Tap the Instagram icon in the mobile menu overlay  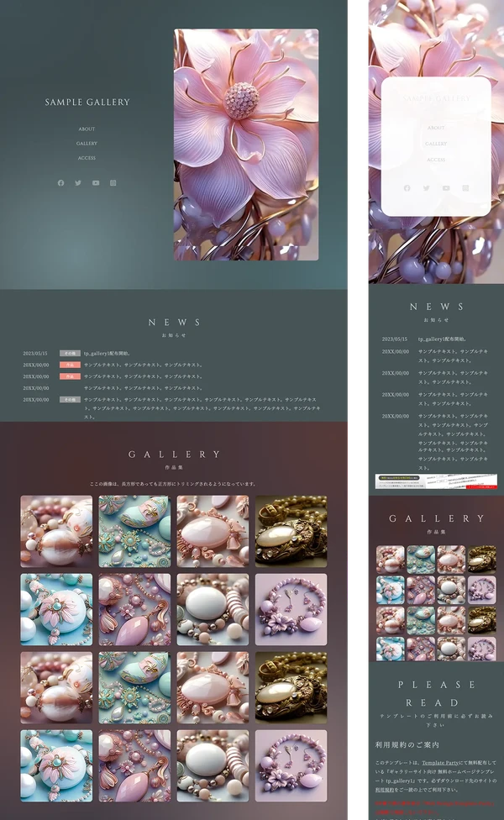pyautogui.click(x=465, y=187)
